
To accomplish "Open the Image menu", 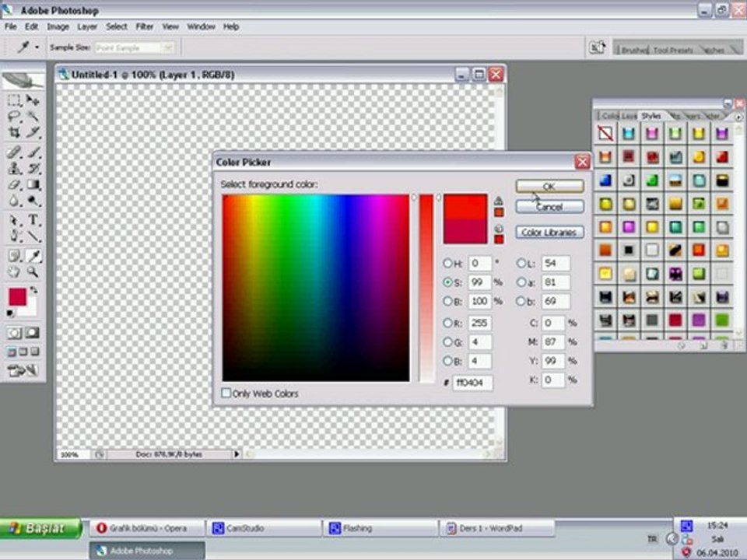I will pyautogui.click(x=58, y=26).
